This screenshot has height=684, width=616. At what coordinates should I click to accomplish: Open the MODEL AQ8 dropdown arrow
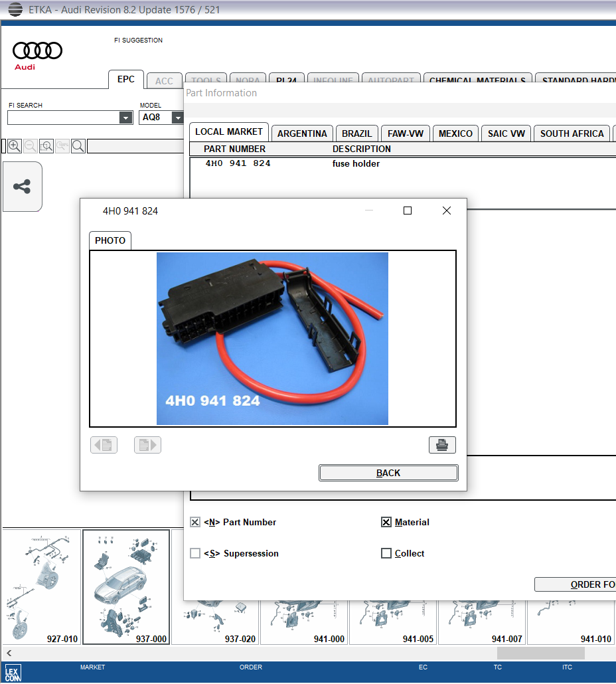coord(177,118)
